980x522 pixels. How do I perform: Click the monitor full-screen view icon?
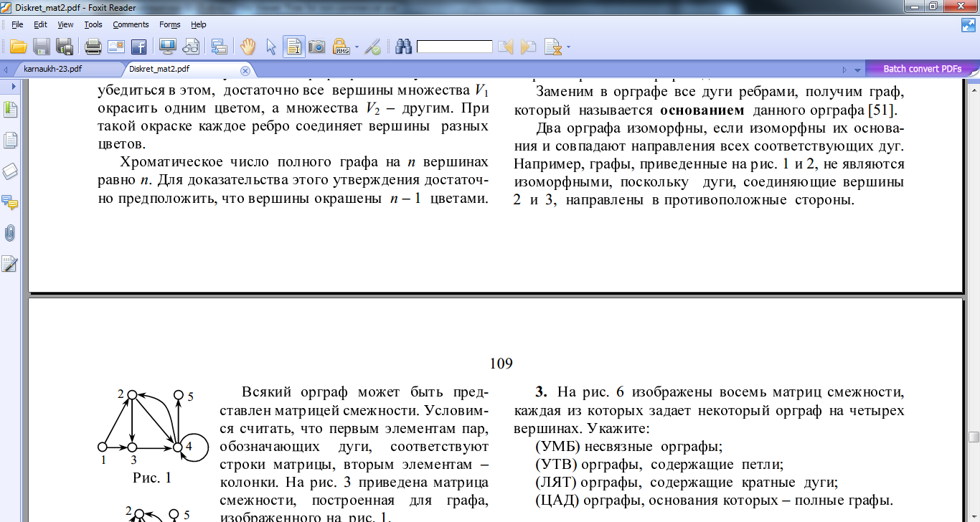tap(168, 47)
